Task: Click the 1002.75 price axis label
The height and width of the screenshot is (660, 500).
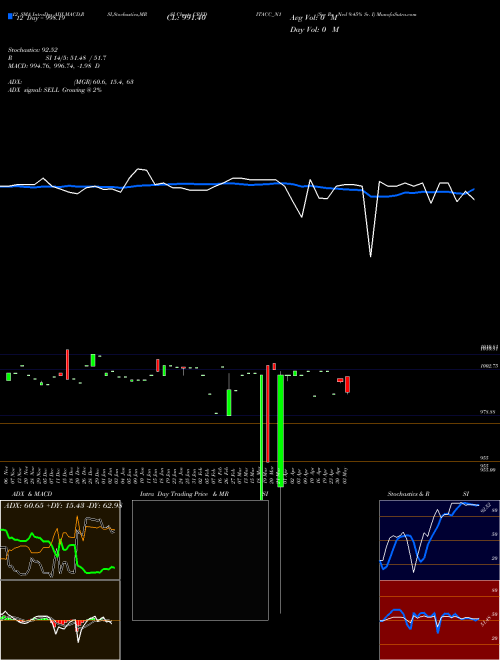Action: coord(489,366)
